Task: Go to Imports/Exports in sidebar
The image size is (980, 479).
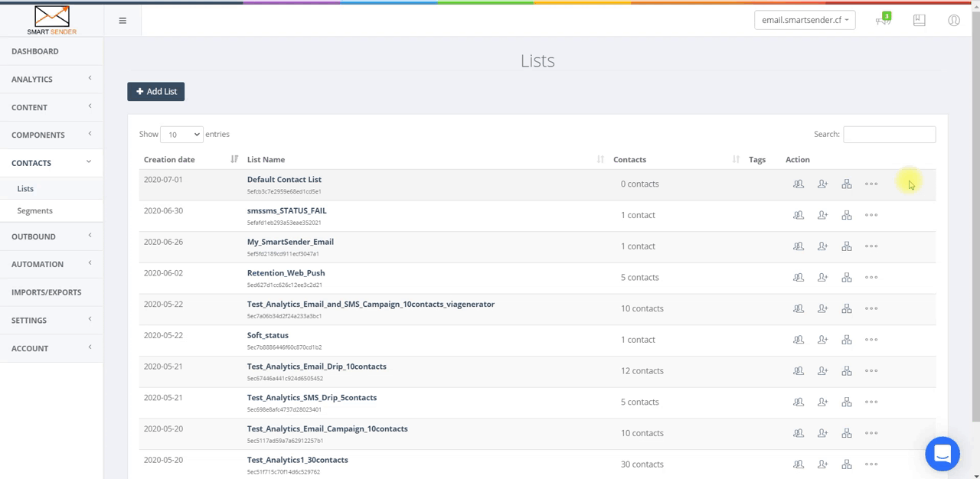Action: coord(46,292)
